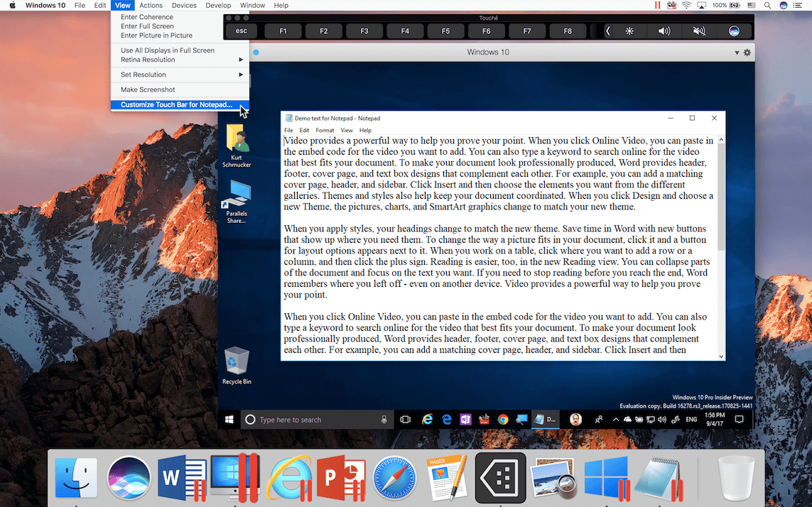Open the Trash in the Dock
Image resolution: width=812 pixels, height=507 pixels.
(x=737, y=477)
